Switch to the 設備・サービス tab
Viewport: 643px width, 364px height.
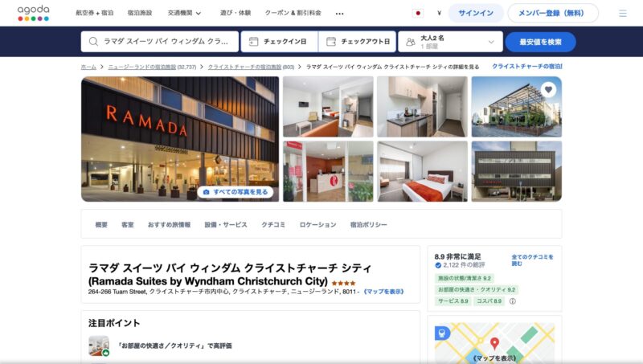pos(226,225)
